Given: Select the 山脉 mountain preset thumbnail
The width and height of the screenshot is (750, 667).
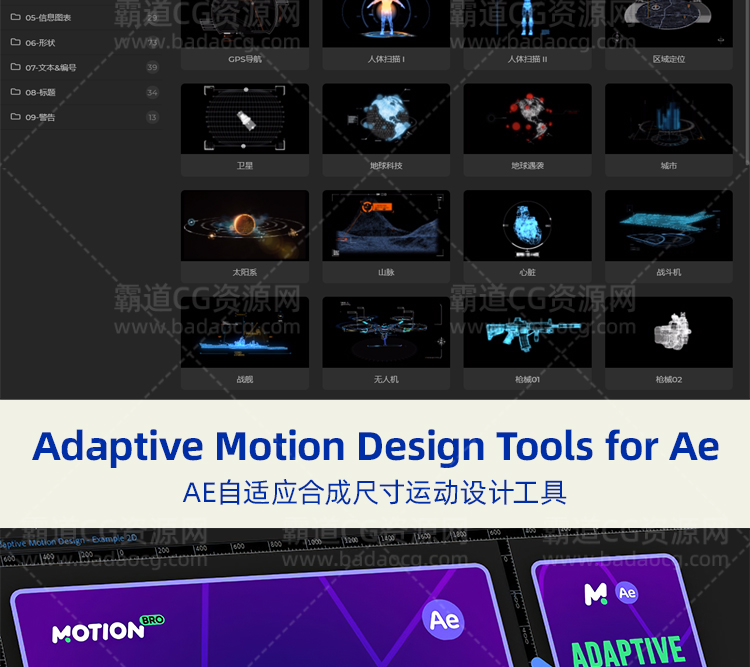Looking at the screenshot, I should click(x=386, y=225).
